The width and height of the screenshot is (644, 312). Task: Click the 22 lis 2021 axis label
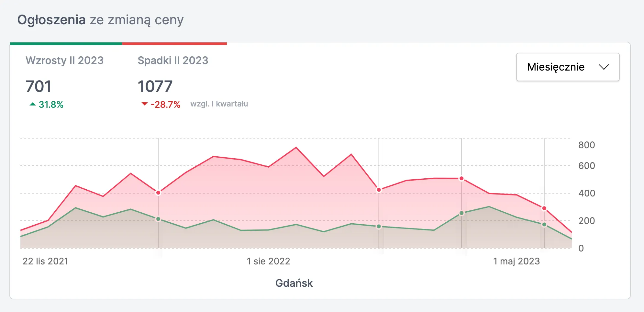coord(45,261)
